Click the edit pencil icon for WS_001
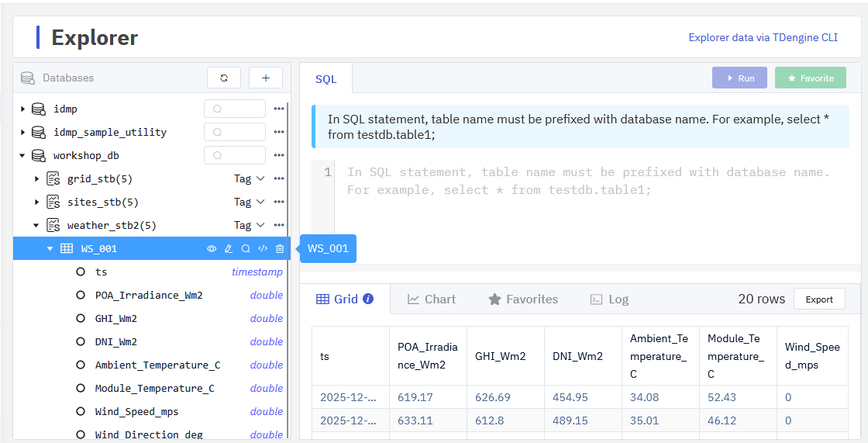 (229, 249)
